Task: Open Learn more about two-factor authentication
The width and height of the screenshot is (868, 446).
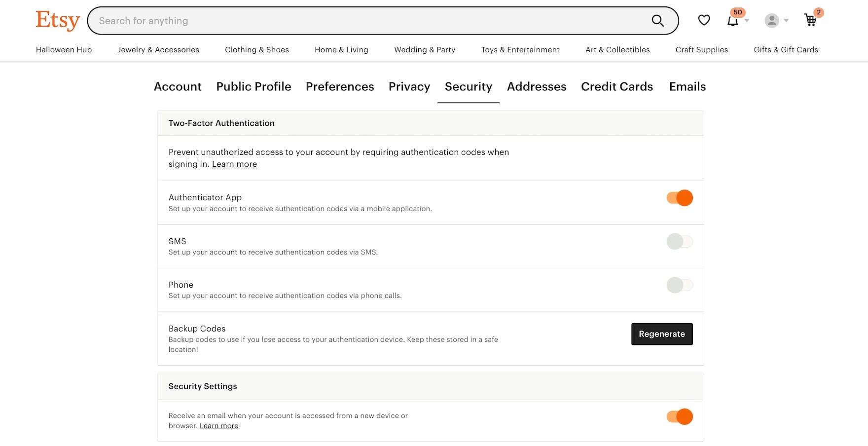Action: (x=234, y=164)
